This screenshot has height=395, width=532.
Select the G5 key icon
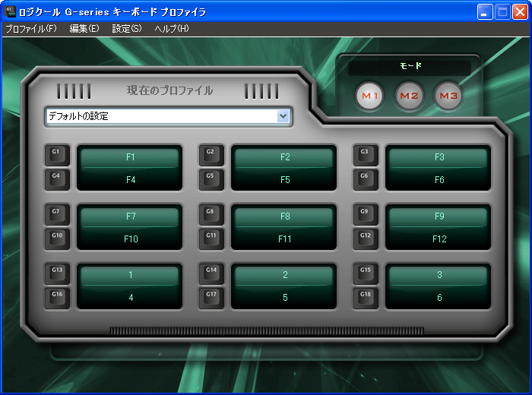(211, 179)
